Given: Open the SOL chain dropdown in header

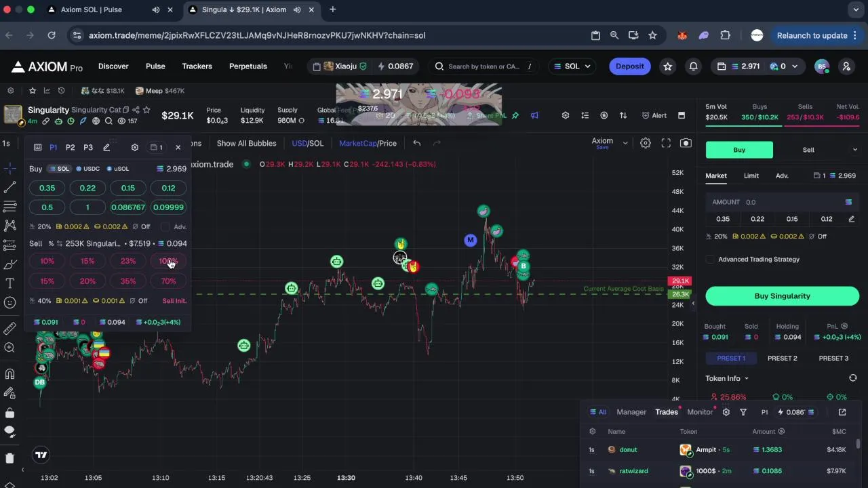Looking at the screenshot, I should (572, 66).
